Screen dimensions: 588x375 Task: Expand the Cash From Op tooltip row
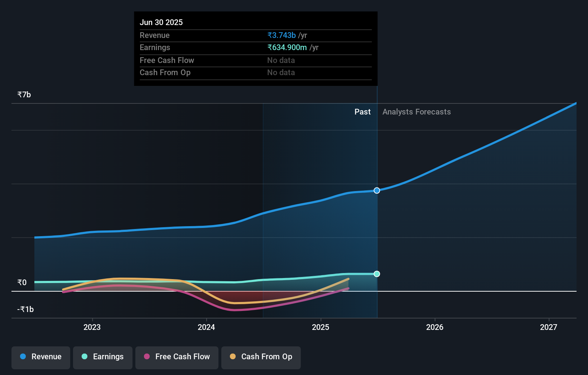(165, 72)
